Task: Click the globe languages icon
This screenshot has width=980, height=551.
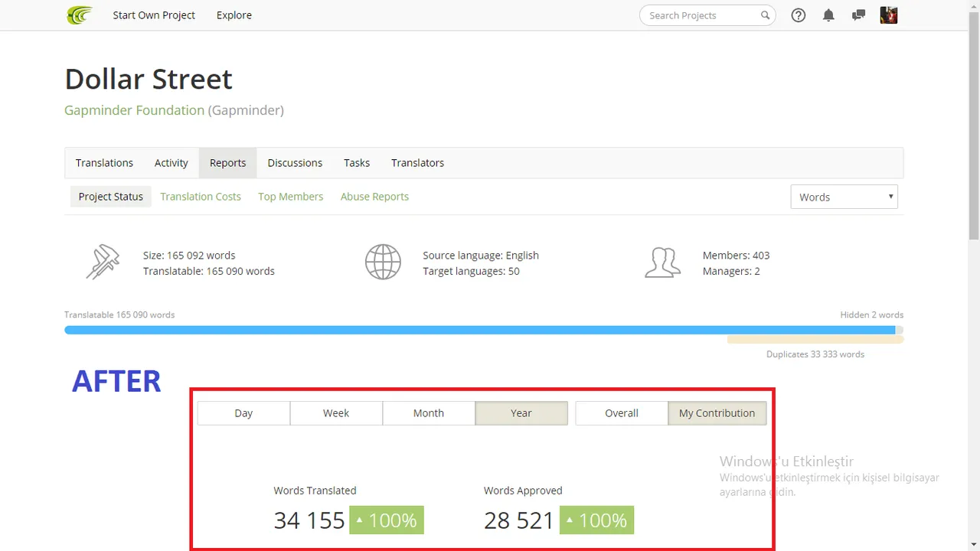Action: point(383,262)
